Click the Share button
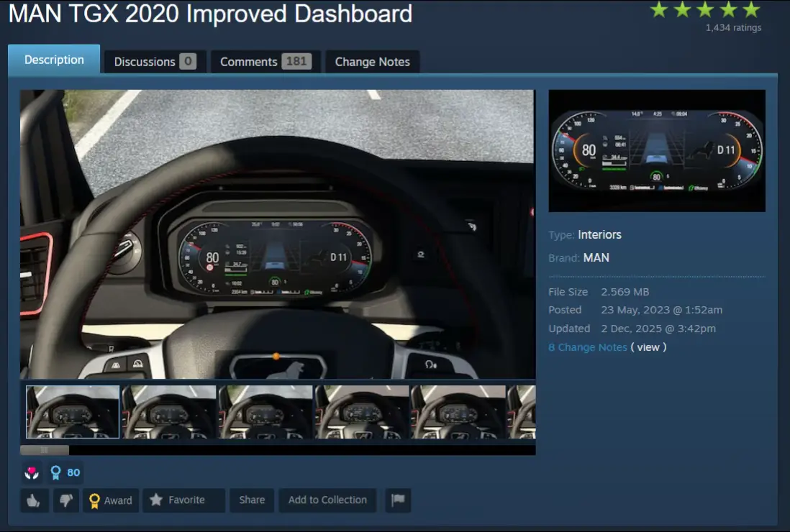The image size is (790, 532). [252, 500]
